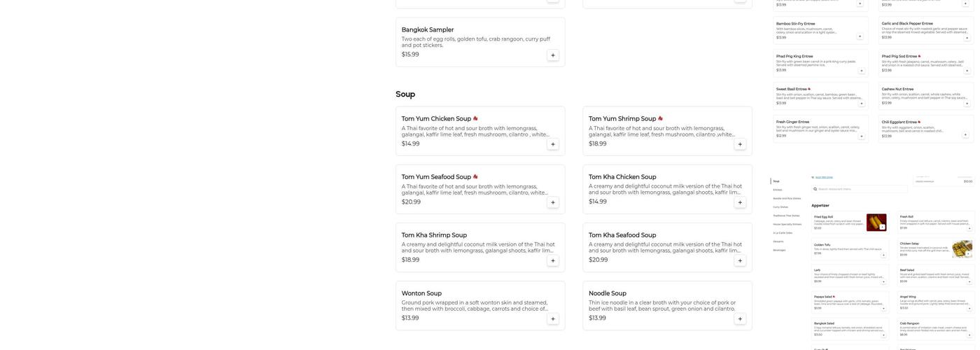Open Desserts category in sidebar
The height and width of the screenshot is (350, 980).
(778, 241)
